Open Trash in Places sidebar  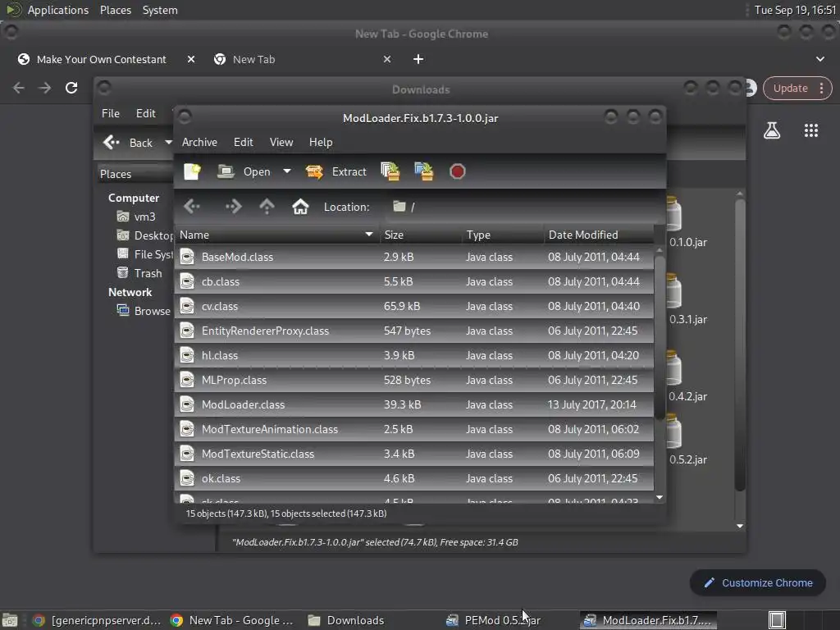click(139, 272)
